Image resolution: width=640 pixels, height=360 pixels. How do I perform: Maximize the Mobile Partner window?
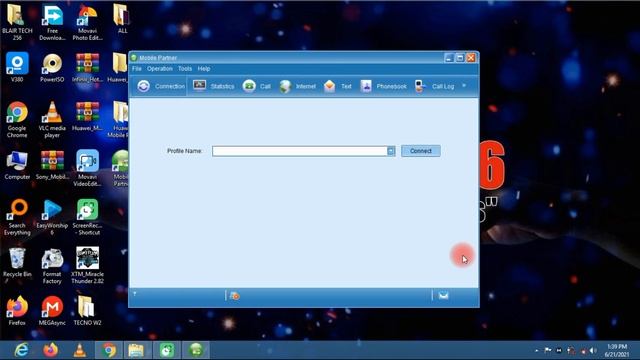click(460, 58)
